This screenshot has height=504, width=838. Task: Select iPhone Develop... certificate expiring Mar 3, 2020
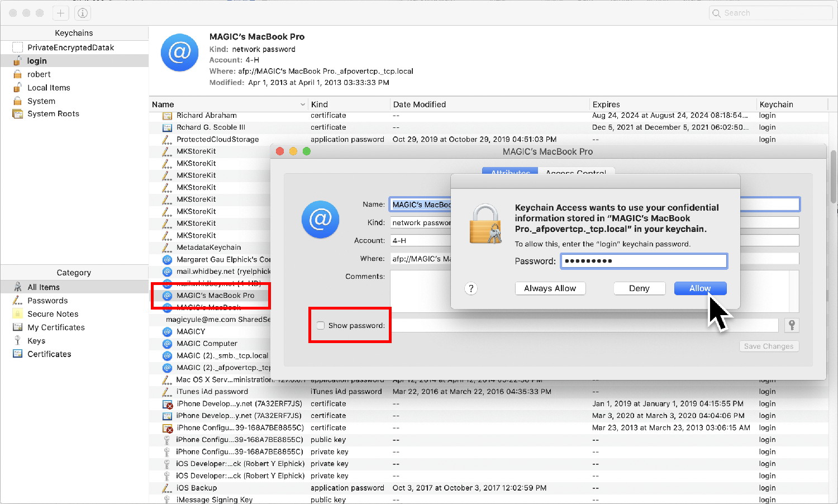click(x=489, y=416)
